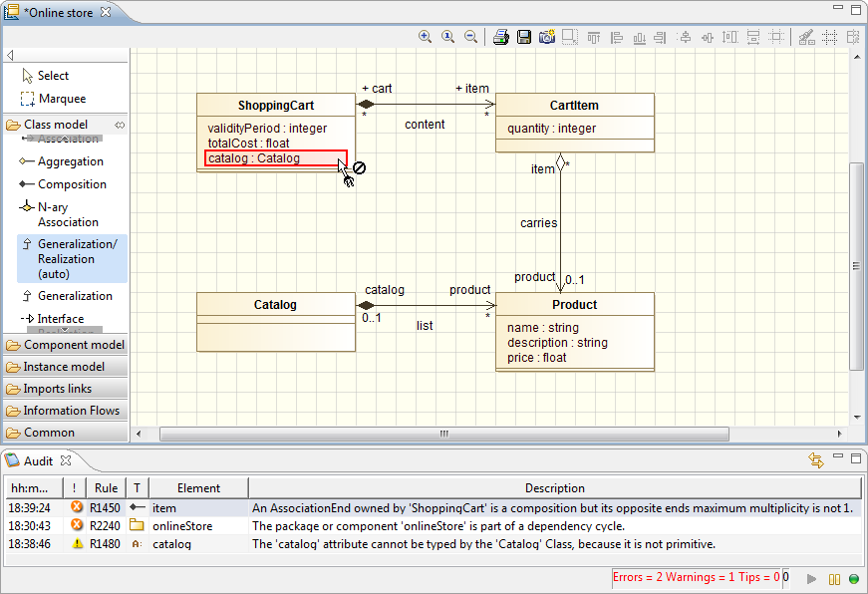Pause the audit with pause icon
Image resolution: width=868 pixels, height=594 pixels.
tap(835, 579)
